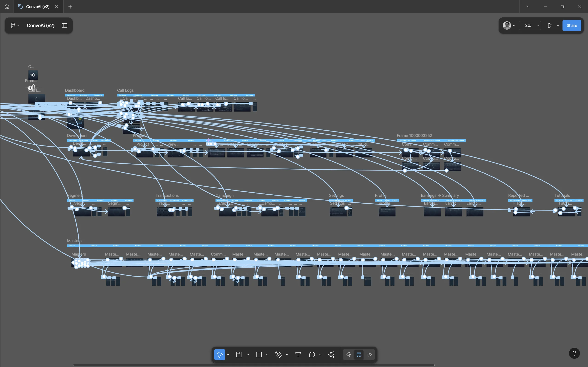Screen dimensions: 588x367
Task: Select the Call Logs section label
Action: (x=125, y=90)
